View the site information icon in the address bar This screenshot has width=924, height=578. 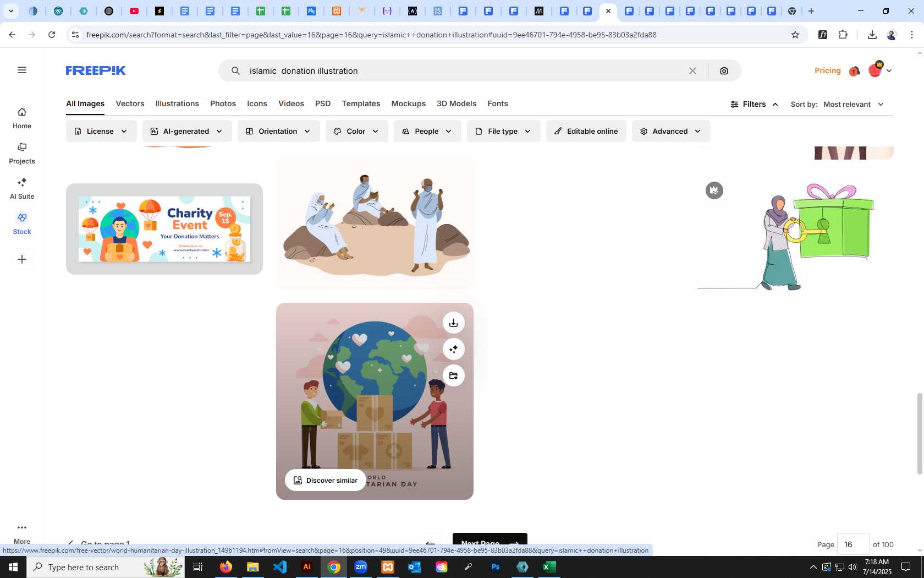click(75, 35)
